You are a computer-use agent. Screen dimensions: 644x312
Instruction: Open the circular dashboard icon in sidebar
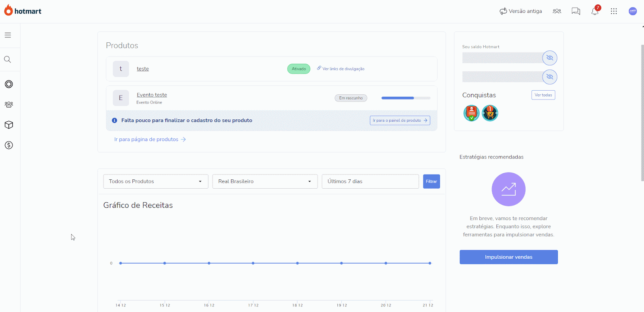[9, 84]
